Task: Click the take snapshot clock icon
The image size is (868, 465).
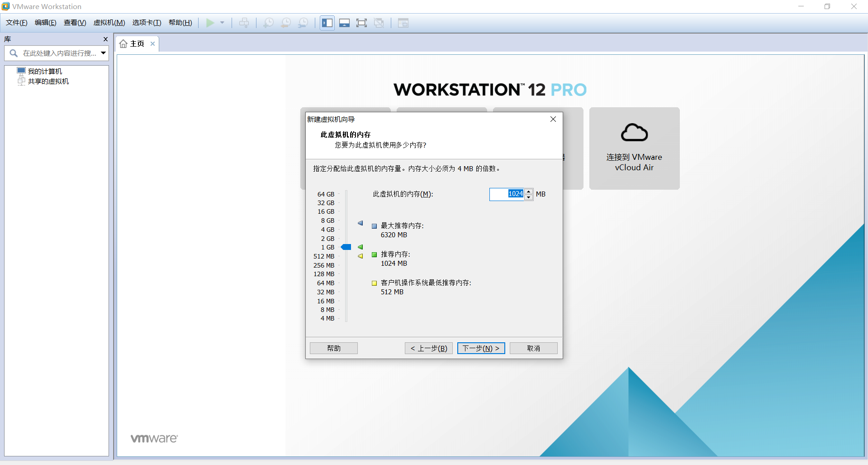Action: (x=269, y=23)
